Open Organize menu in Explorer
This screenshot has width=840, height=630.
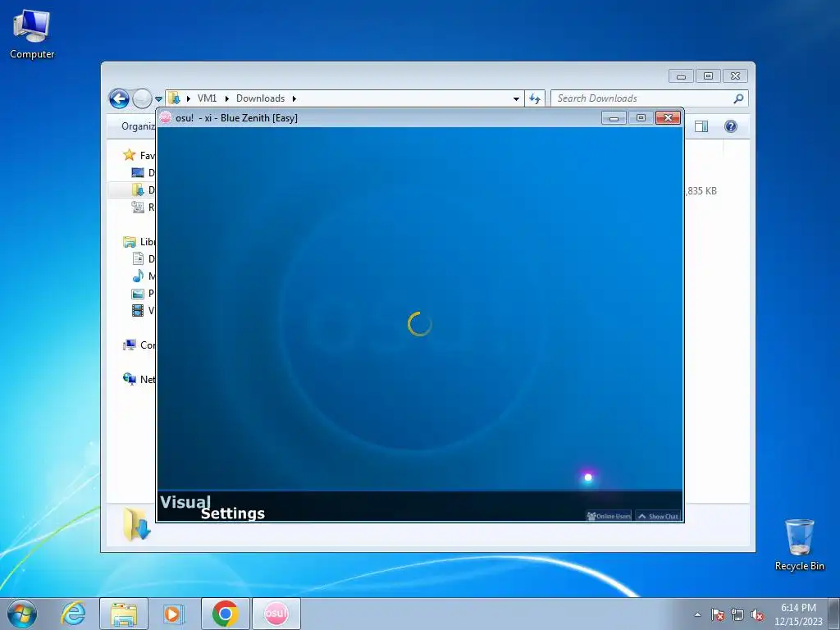(x=138, y=126)
